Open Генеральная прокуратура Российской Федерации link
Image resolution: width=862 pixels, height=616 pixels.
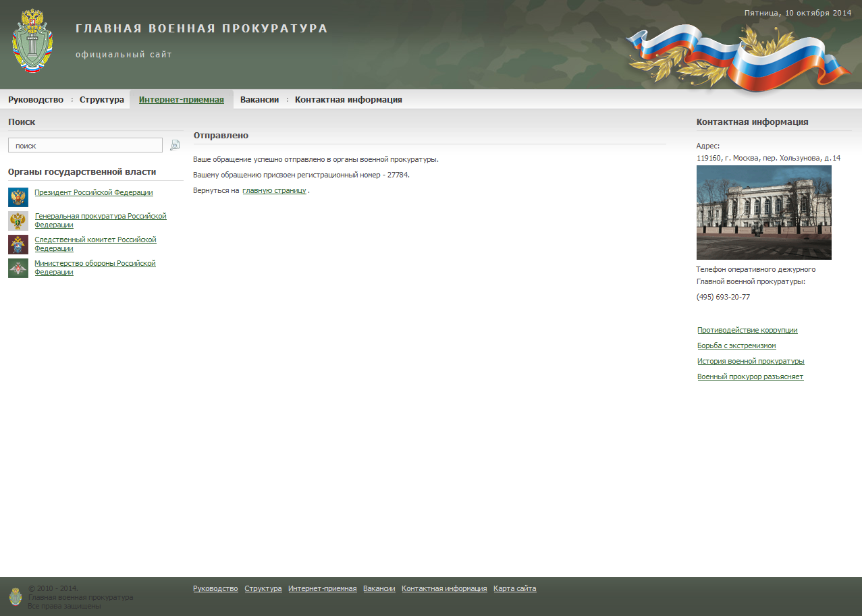coord(101,221)
